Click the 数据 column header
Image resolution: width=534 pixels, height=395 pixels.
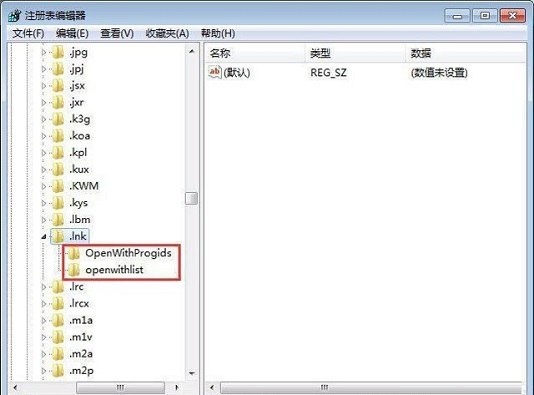coord(465,53)
